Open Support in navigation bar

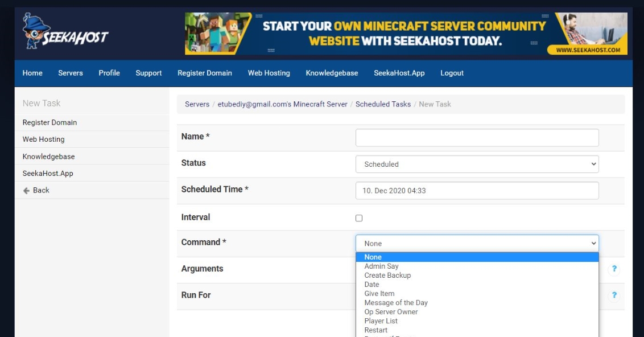click(x=148, y=73)
